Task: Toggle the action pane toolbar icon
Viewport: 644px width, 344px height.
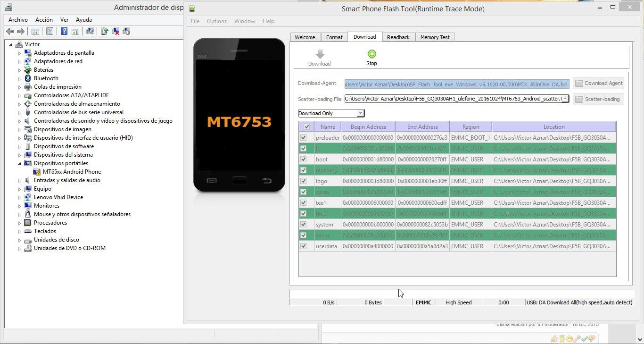Action: 75,31
